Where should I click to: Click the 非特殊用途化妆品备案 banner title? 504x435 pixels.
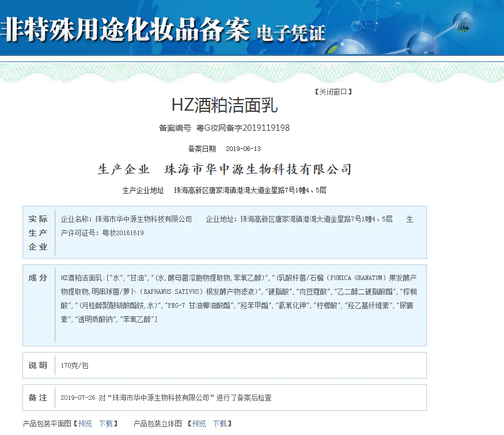tap(126, 29)
